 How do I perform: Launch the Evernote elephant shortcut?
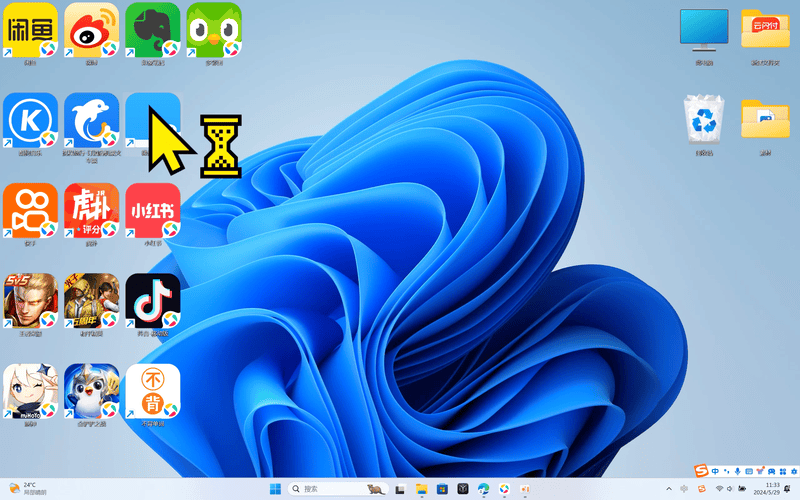coord(152,30)
